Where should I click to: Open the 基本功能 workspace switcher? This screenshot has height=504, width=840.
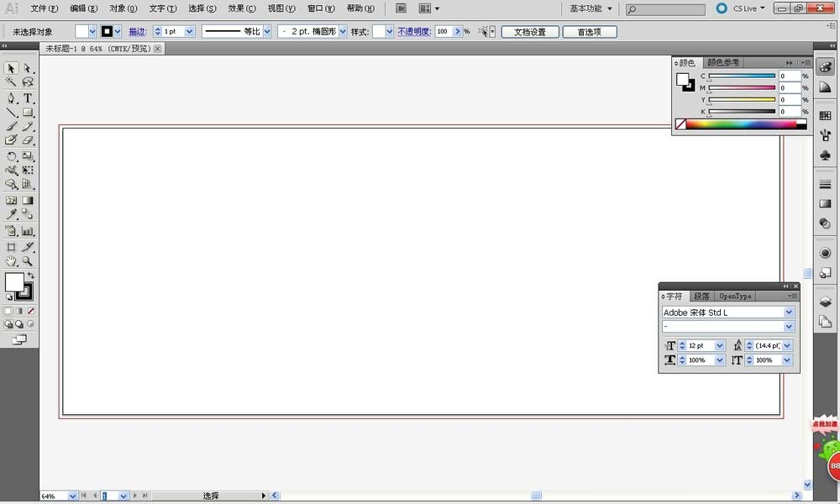(591, 8)
